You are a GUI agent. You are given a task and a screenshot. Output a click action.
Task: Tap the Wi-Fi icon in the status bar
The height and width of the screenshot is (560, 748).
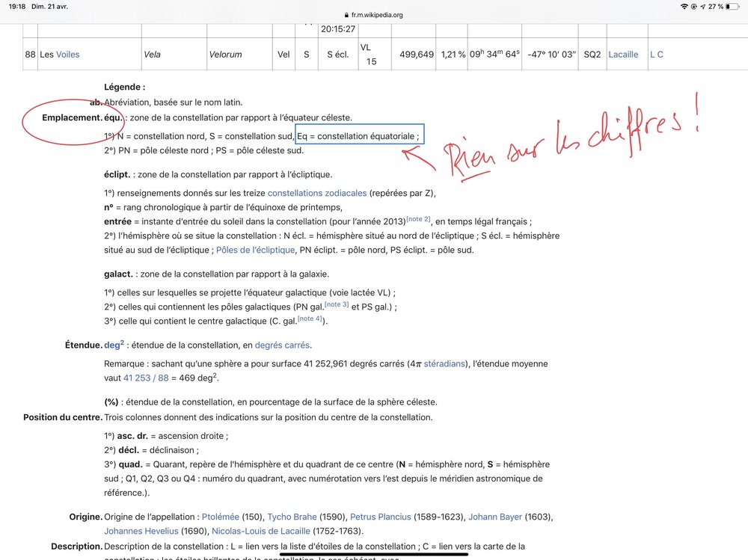(x=684, y=6)
